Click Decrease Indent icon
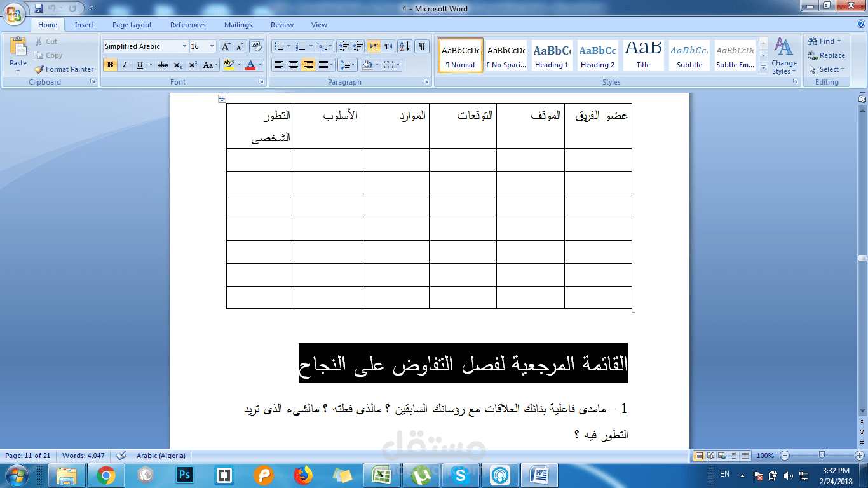This screenshot has width=868, height=488. pyautogui.click(x=344, y=46)
